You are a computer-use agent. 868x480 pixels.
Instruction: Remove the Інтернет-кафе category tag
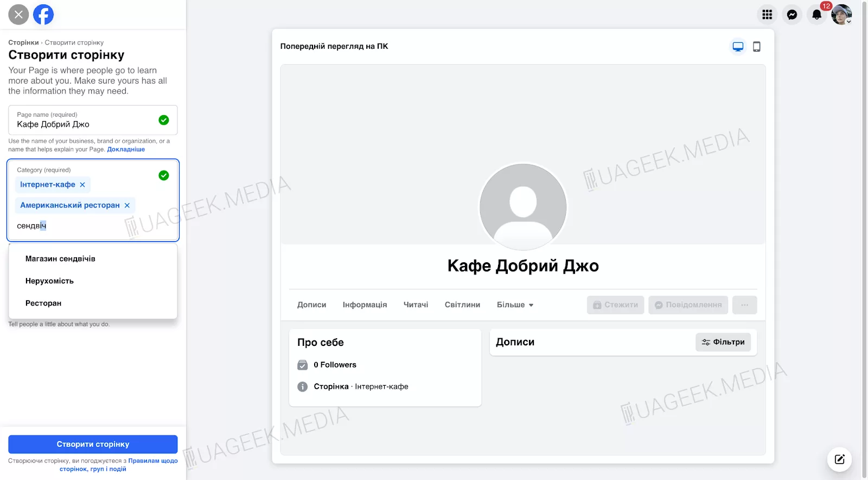82,185
